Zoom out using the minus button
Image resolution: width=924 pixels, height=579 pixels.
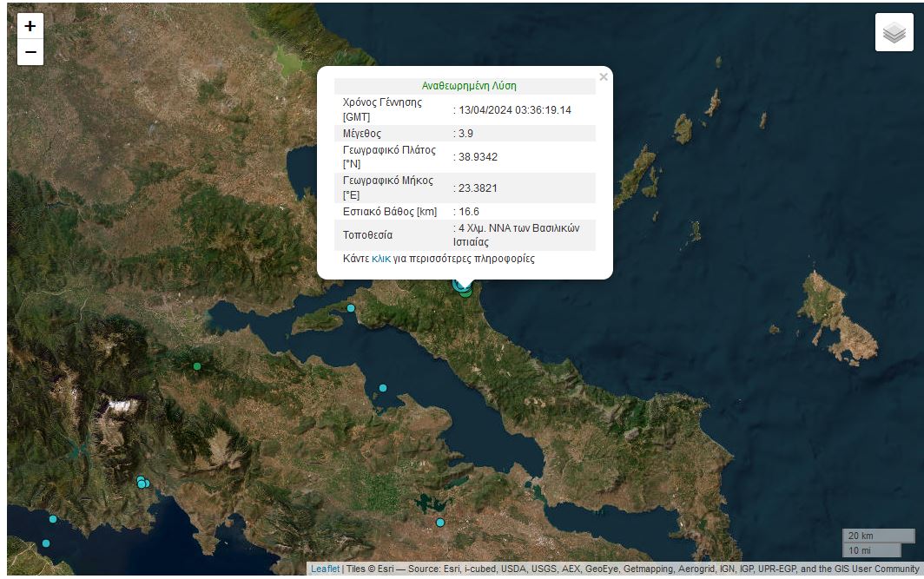(x=30, y=53)
